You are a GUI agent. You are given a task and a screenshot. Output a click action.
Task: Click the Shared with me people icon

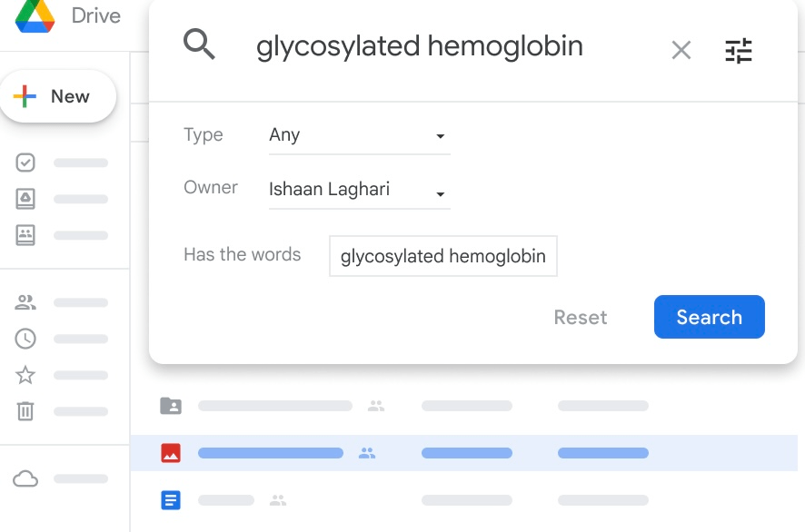(x=25, y=302)
